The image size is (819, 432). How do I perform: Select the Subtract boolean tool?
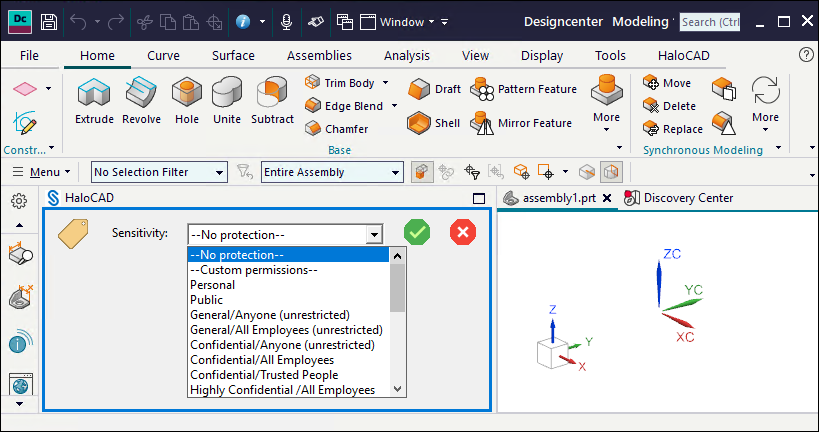[x=272, y=101]
